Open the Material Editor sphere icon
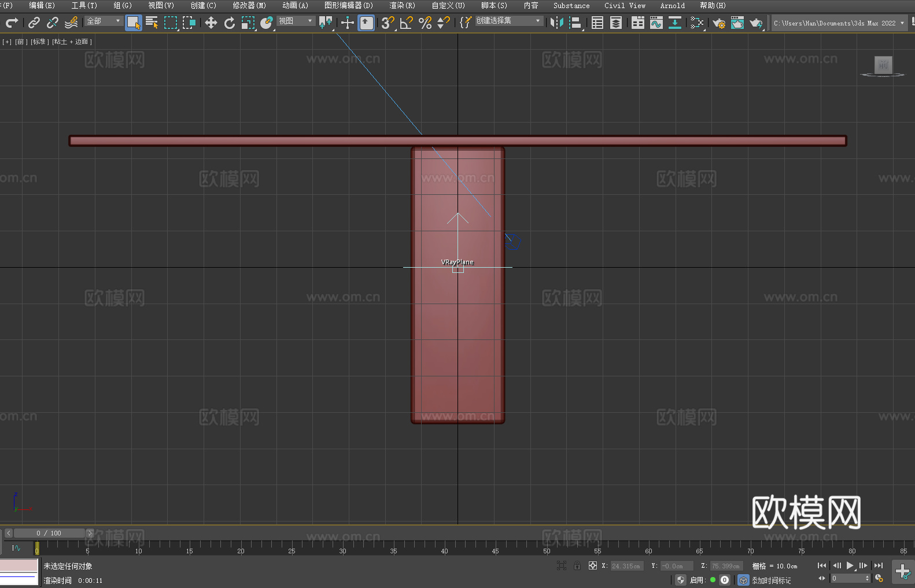The height and width of the screenshot is (588, 915). point(697,23)
